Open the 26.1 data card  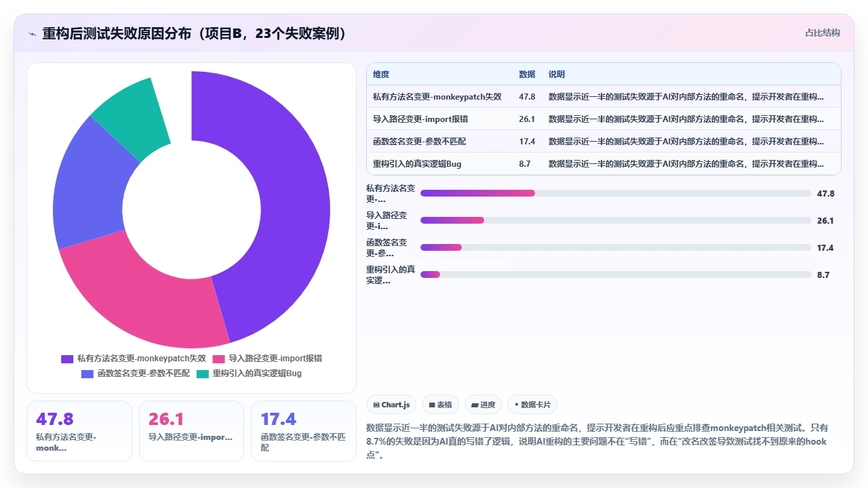191,431
